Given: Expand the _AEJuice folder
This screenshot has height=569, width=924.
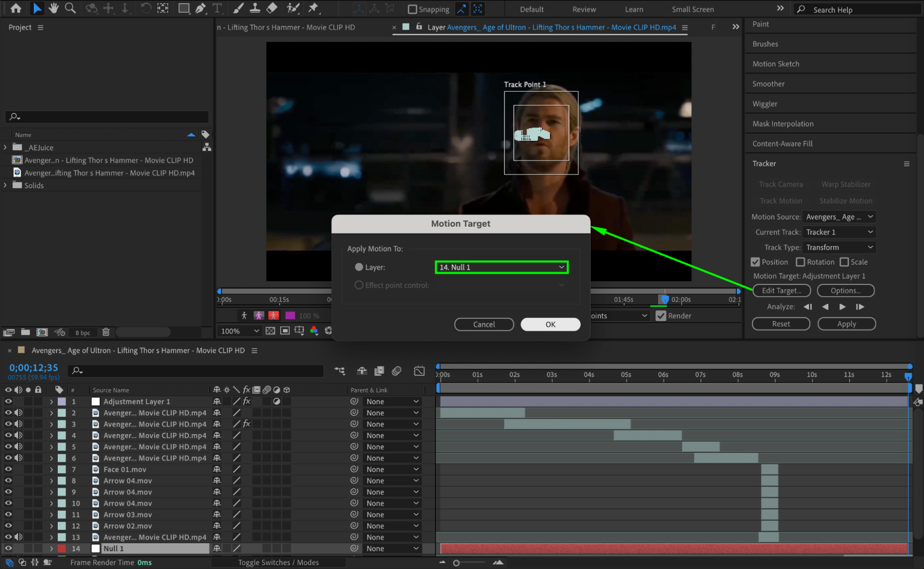Looking at the screenshot, I should [5, 147].
